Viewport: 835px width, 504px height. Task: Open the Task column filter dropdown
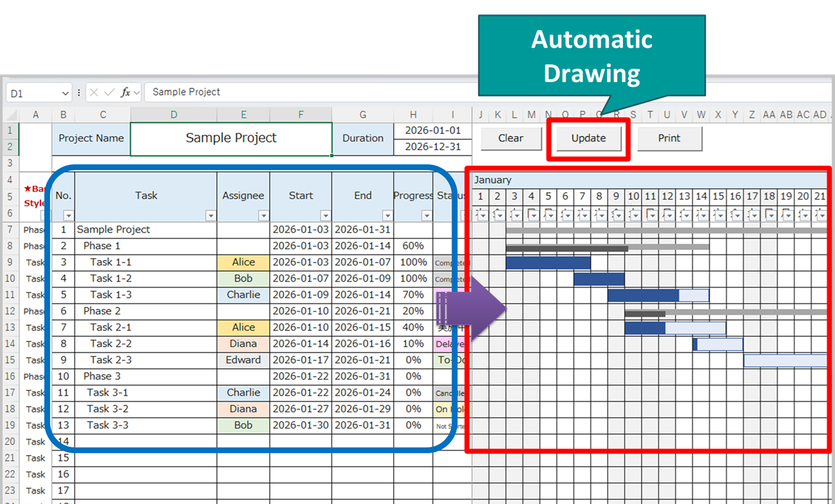pyautogui.click(x=211, y=215)
